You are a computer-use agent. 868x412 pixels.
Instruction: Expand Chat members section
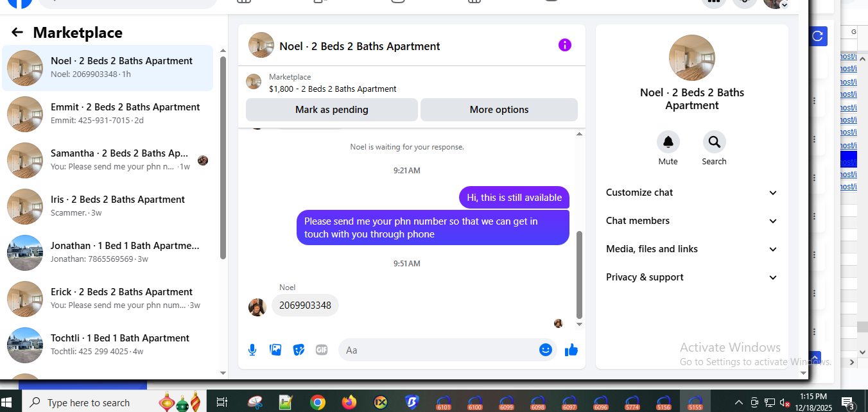pos(692,221)
